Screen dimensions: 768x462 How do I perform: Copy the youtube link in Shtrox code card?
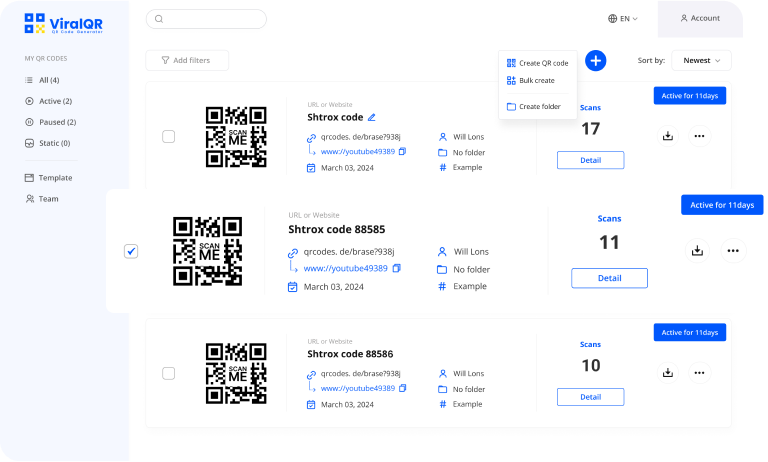(x=403, y=151)
